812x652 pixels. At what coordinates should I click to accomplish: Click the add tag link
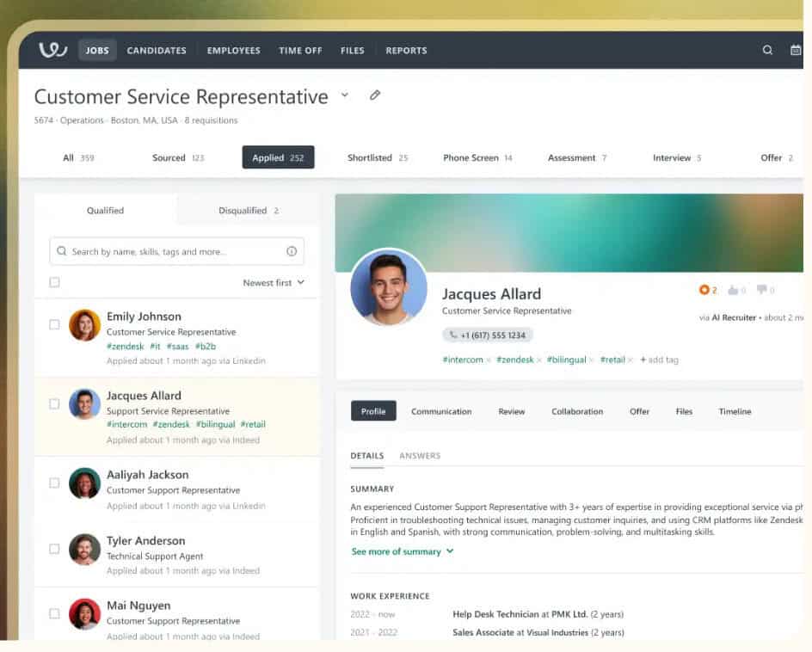(660, 360)
